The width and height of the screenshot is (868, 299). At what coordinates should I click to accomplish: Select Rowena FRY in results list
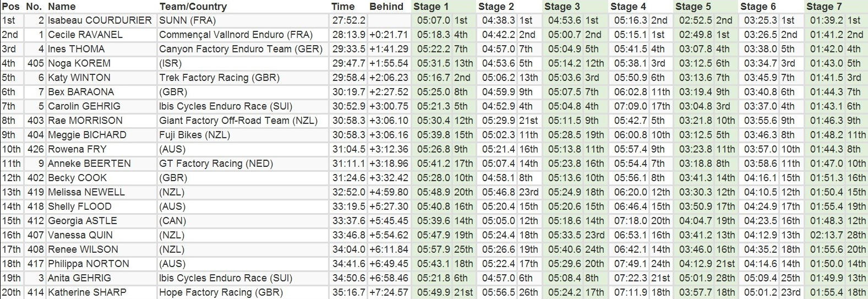77,149
